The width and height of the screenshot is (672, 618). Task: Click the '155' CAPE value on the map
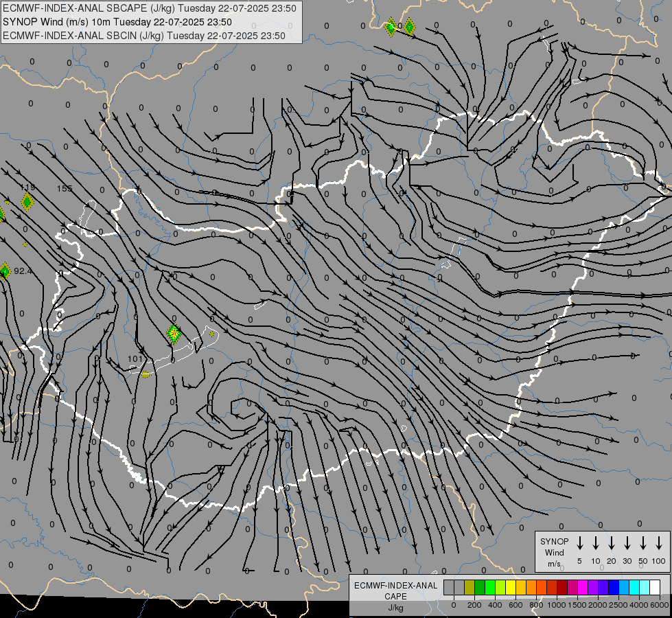pyautogui.click(x=65, y=188)
